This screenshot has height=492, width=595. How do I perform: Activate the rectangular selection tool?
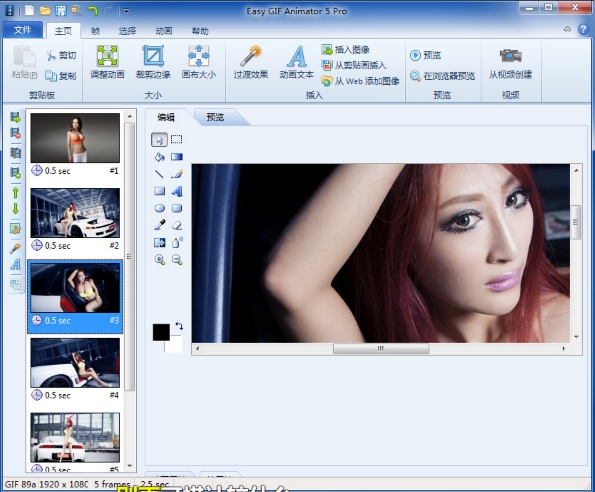tap(177, 139)
